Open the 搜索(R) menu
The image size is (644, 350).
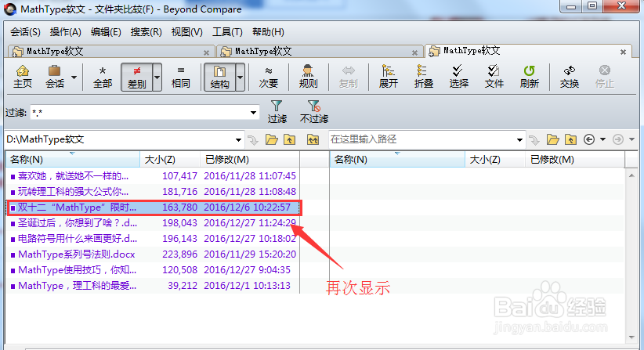tap(147, 32)
